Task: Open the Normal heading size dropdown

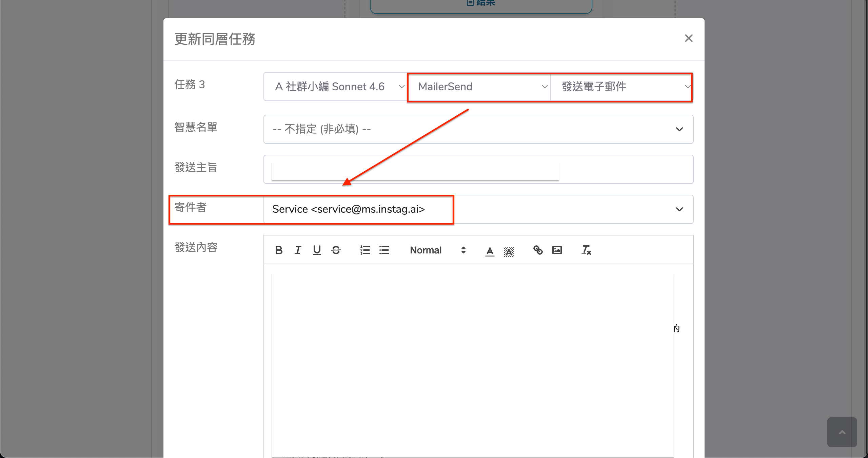Action: (x=438, y=250)
